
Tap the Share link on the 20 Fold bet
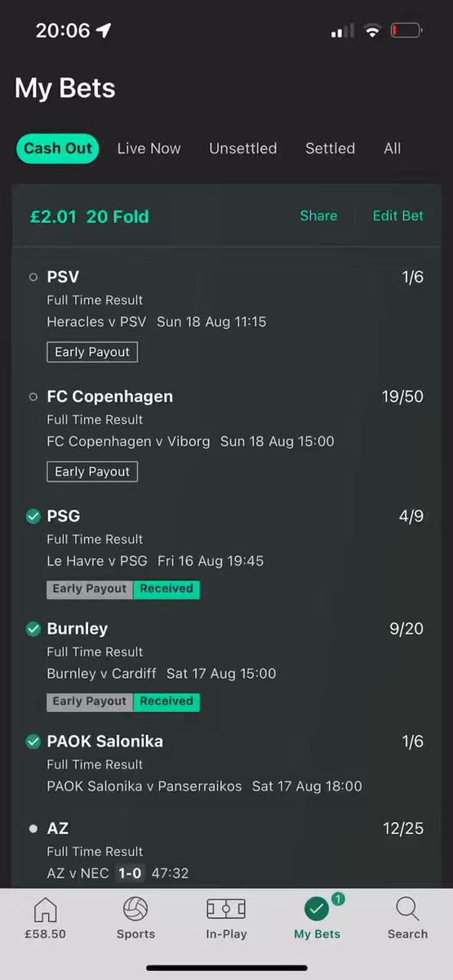click(318, 216)
